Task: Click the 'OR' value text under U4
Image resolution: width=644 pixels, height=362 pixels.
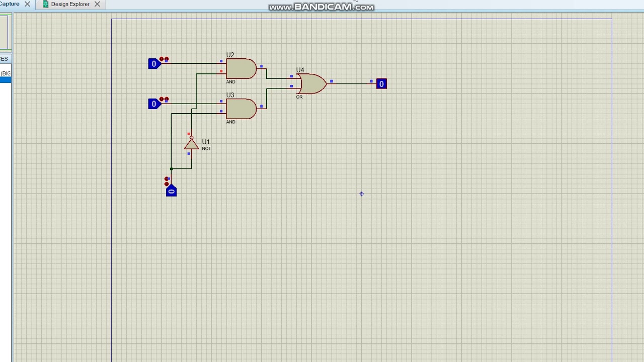Action: (299, 97)
